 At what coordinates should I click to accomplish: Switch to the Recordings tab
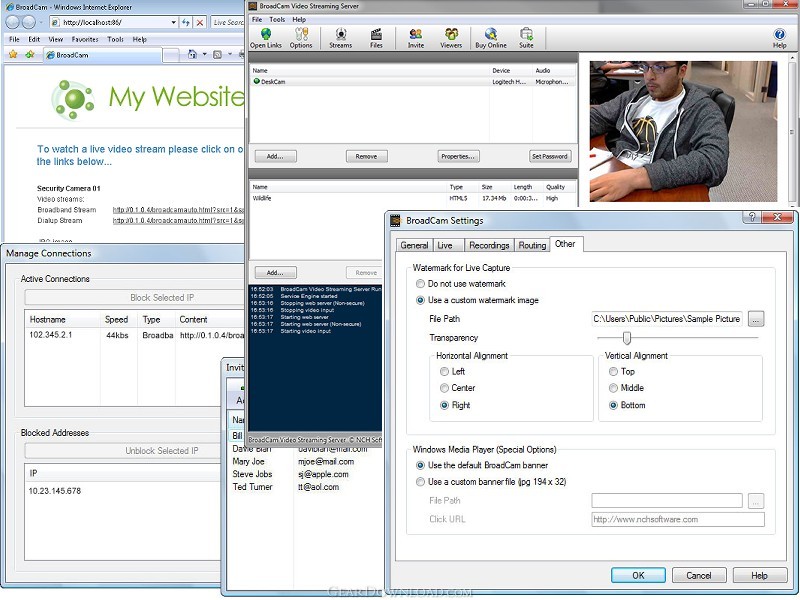pos(489,245)
